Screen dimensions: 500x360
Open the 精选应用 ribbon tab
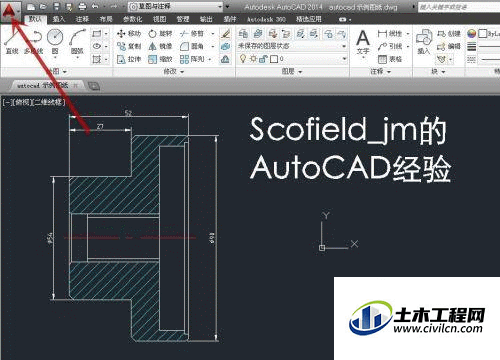click(309, 19)
